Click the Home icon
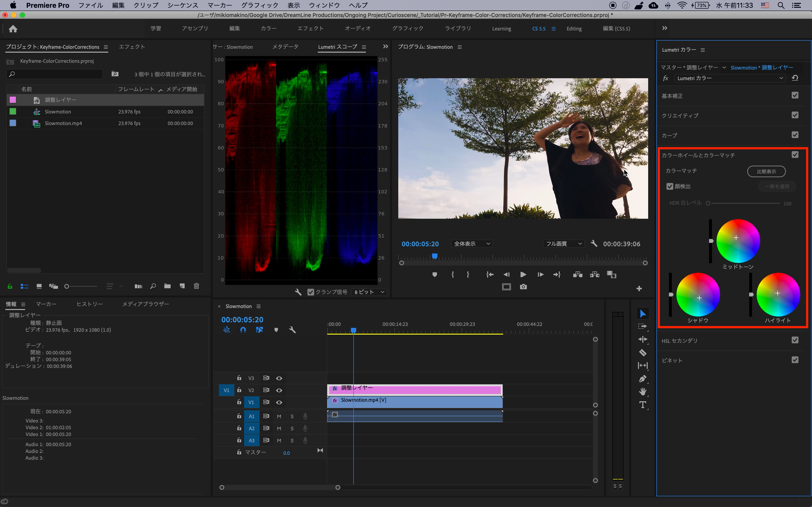This screenshot has width=812, height=507. pos(13,29)
